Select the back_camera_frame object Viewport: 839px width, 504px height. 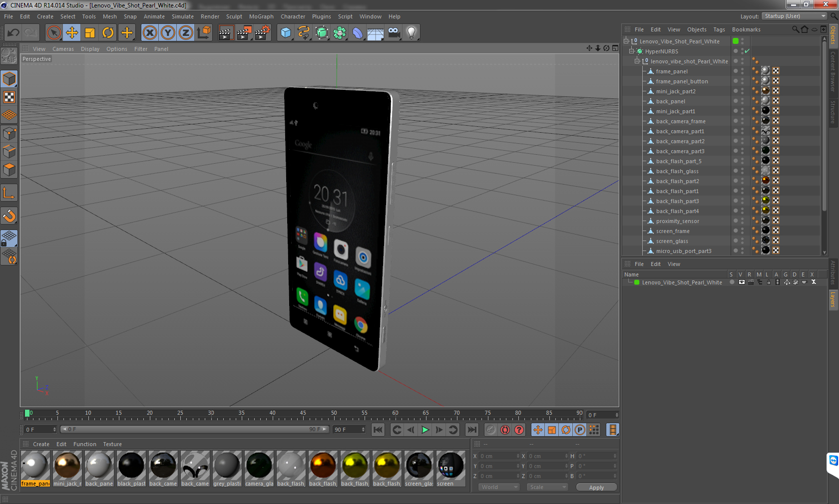coord(681,121)
